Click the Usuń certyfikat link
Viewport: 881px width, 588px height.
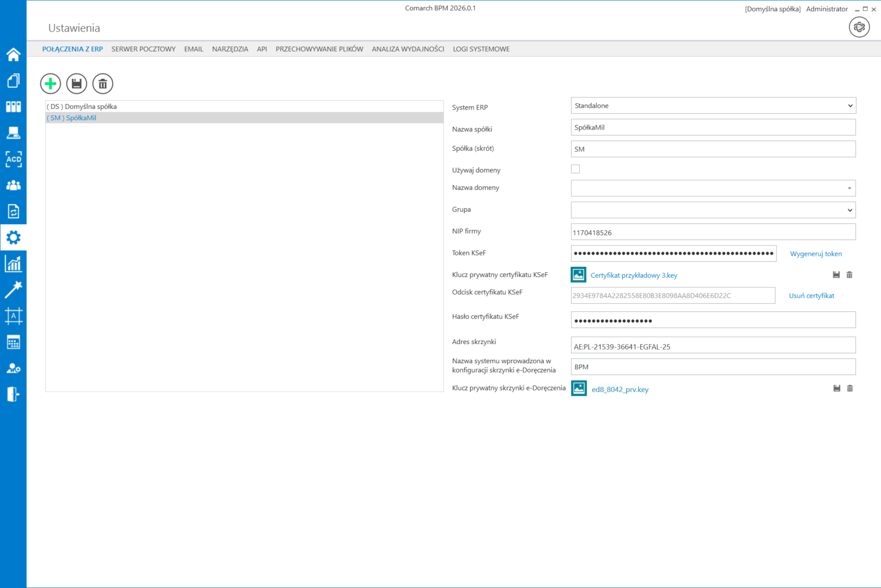811,296
